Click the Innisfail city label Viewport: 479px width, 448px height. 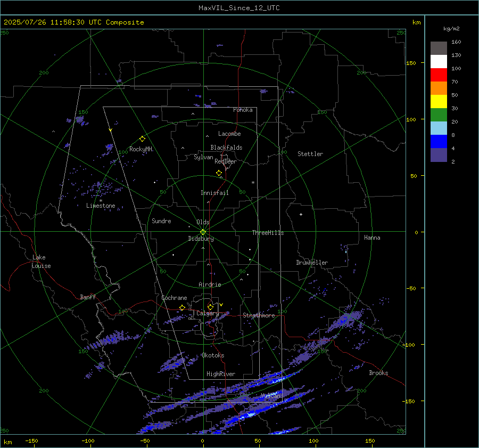click(x=214, y=193)
